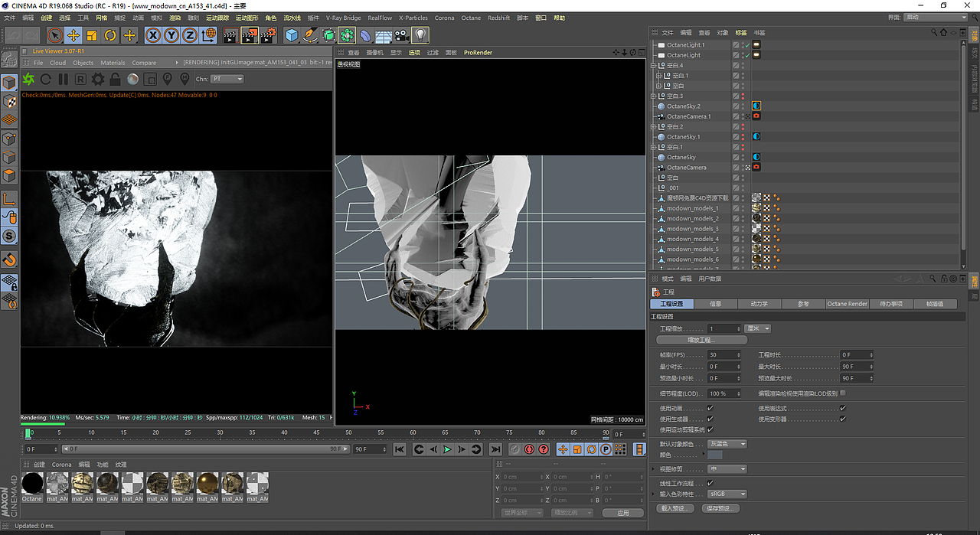The height and width of the screenshot is (535, 980).
Task: Open the 厘米 project scale unit dropdown
Action: (x=758, y=328)
